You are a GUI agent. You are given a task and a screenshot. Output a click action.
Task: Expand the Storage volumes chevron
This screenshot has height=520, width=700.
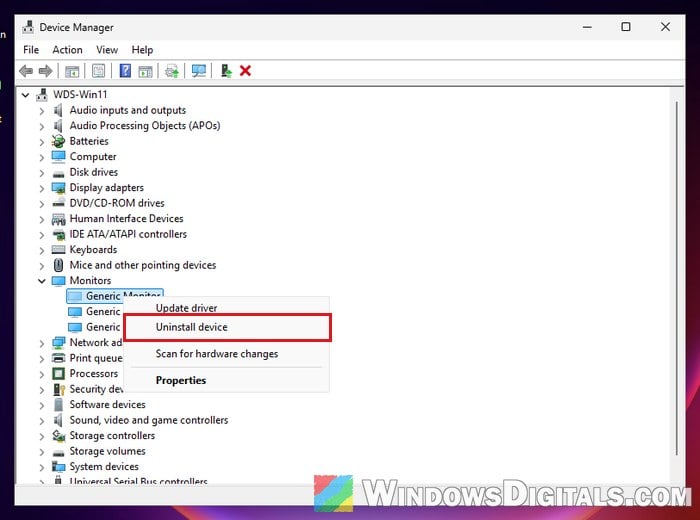pyautogui.click(x=42, y=451)
